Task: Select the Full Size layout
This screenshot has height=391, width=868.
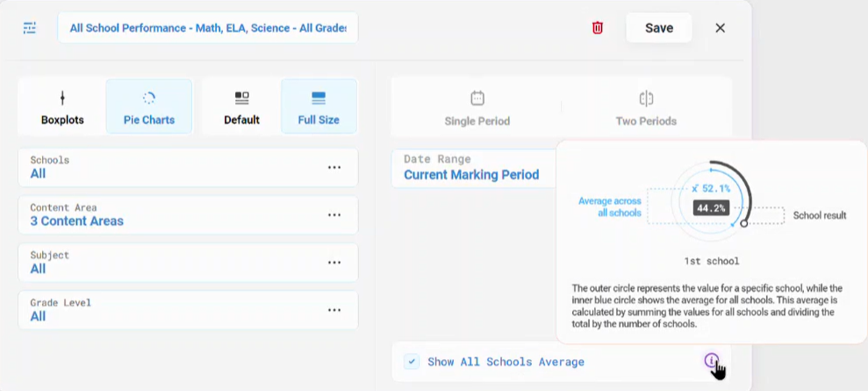Action: point(319,107)
